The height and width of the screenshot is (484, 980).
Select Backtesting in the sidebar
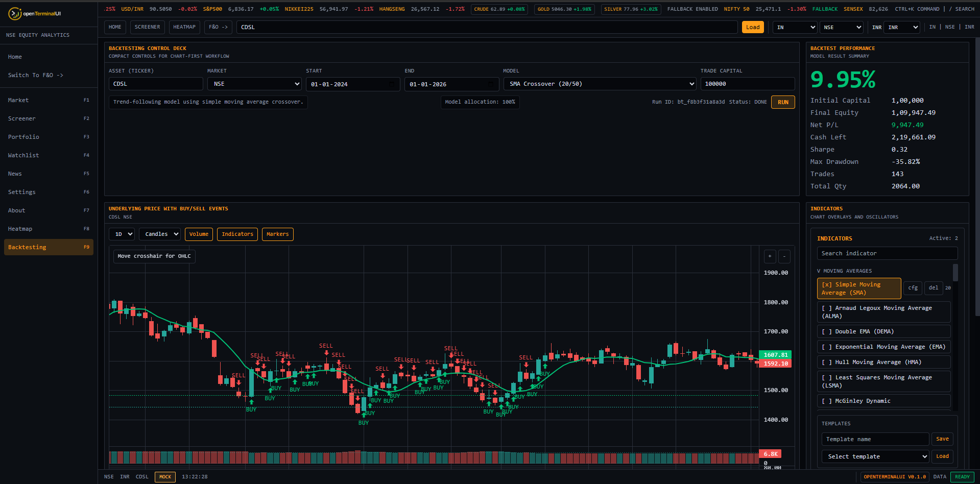pos(48,247)
